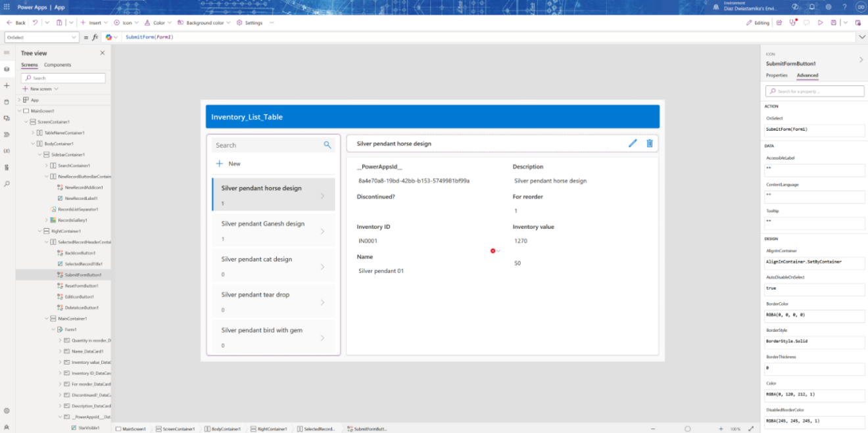The image size is (868, 433).
Task: Switch to the Properties tab in the right panel
Action: (777, 75)
